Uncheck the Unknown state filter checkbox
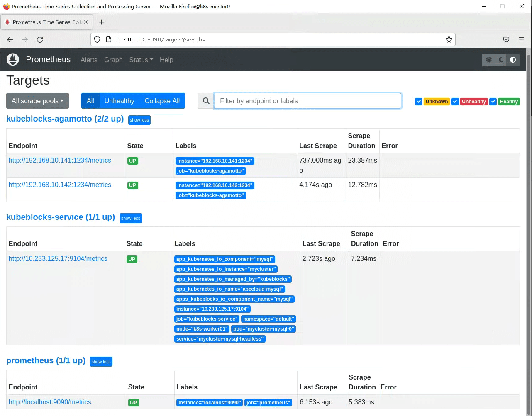This screenshot has width=532, height=416. coord(419,102)
